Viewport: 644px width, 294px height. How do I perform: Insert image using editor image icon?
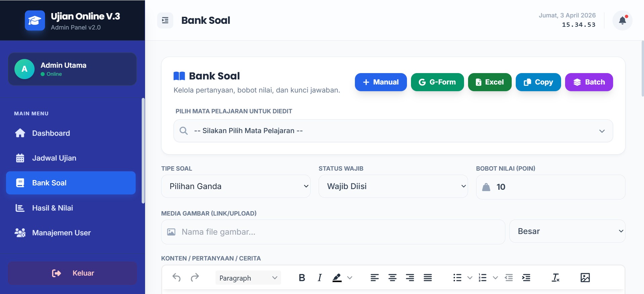(585, 278)
